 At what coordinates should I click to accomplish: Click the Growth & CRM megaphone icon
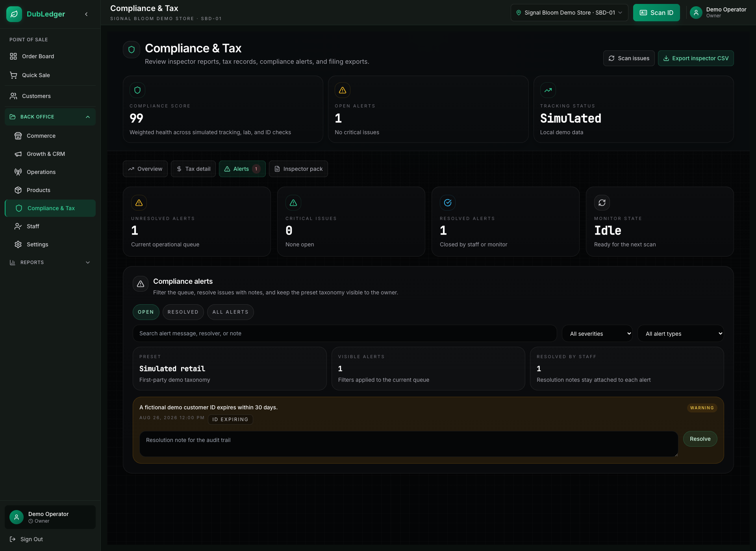click(18, 154)
